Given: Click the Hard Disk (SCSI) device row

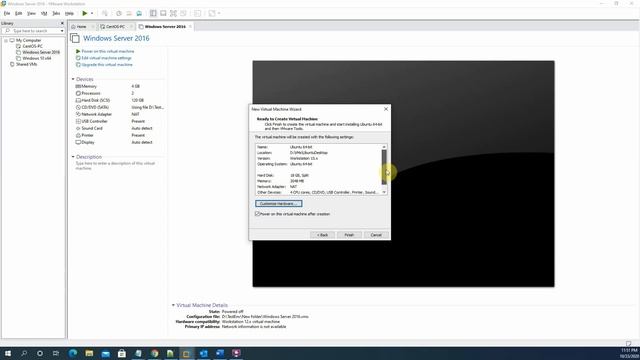Looking at the screenshot, I should pyautogui.click(x=120, y=100).
